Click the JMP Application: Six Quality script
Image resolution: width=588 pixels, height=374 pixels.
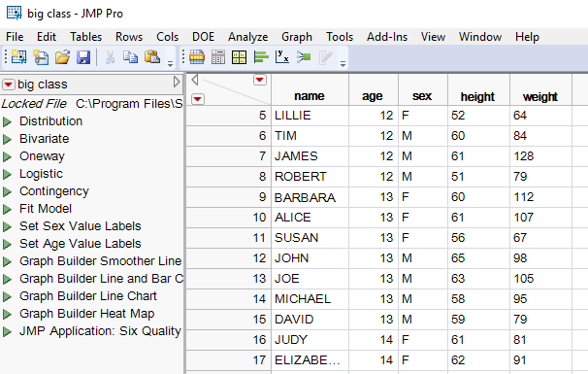(100, 331)
